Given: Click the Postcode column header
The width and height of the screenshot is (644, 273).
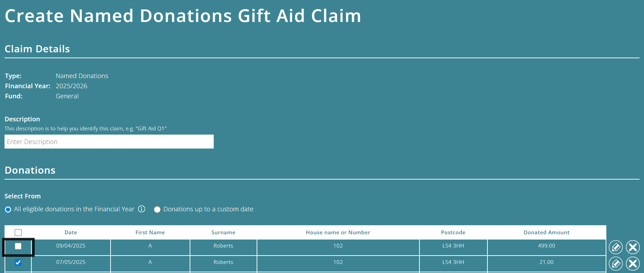Looking at the screenshot, I should 453,232.
